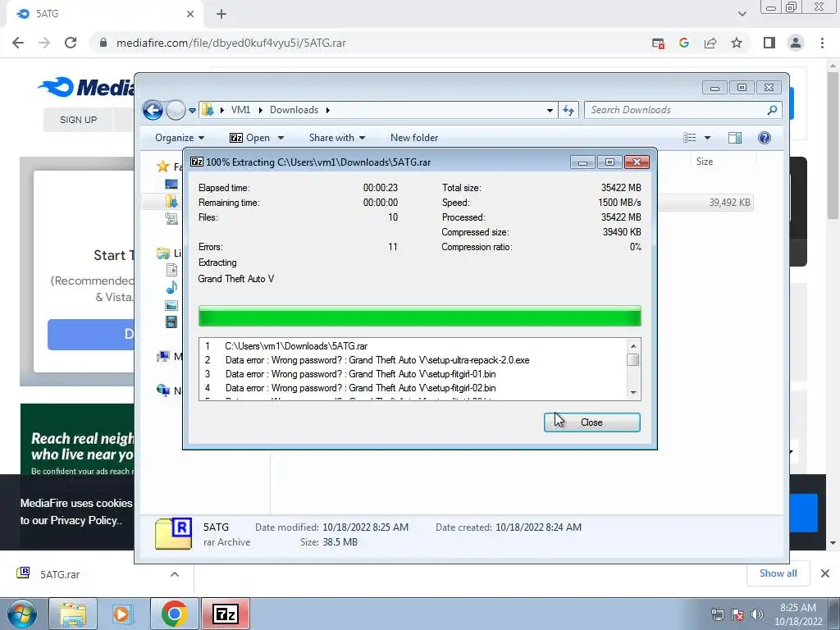The image size is (840, 630).
Task: Click Close button in 7-Zip dialog
Action: [592, 422]
